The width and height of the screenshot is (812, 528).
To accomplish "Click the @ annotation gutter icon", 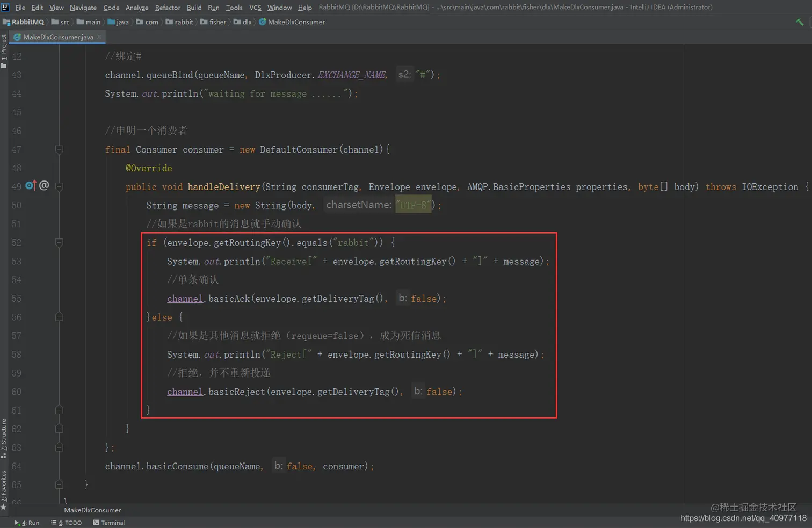I will [44, 185].
